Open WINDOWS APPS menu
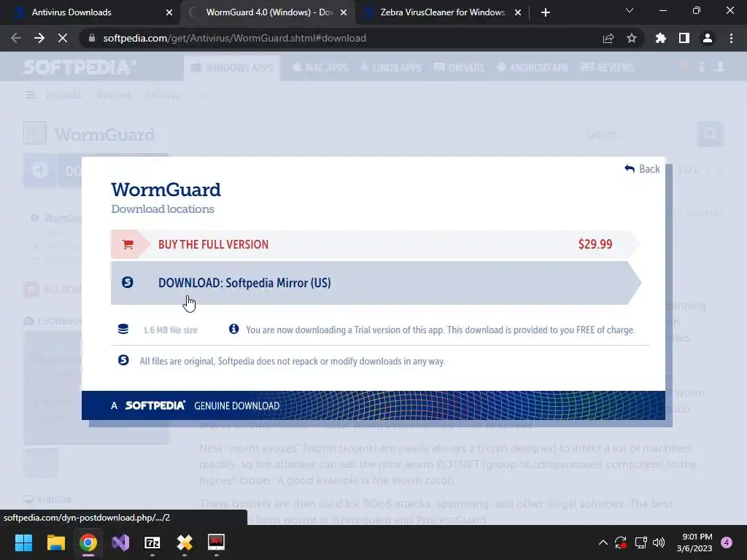The image size is (747, 560). pos(232,68)
